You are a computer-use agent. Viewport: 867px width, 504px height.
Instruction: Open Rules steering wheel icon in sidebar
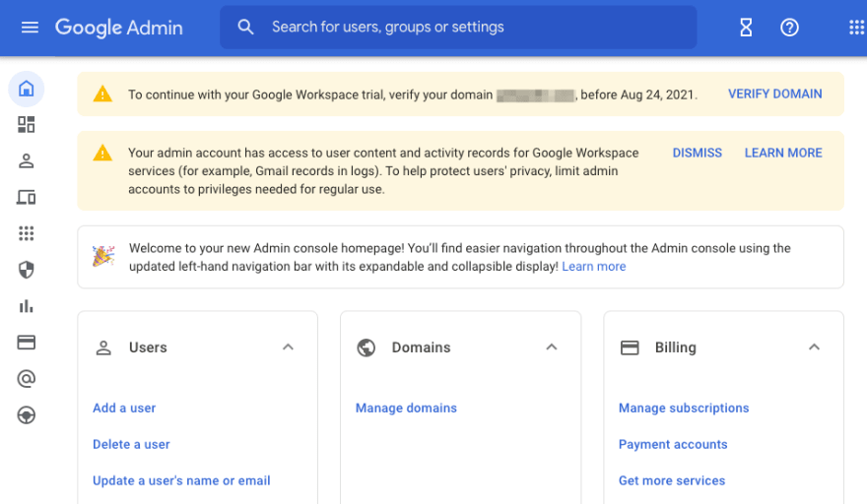tap(26, 415)
